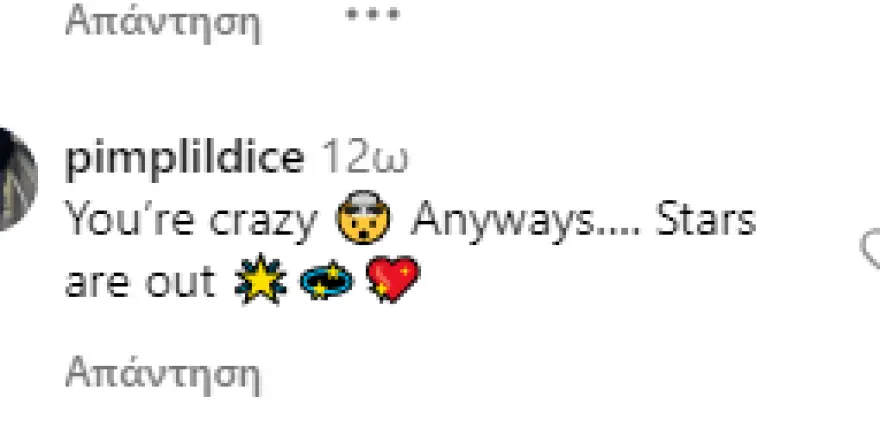Click the astonished face emoji in the comment

(363, 218)
